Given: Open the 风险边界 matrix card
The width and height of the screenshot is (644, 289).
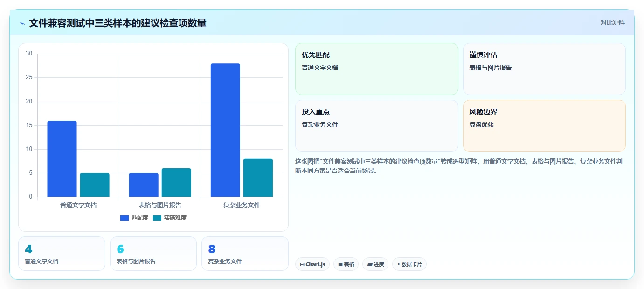Looking at the screenshot, I should 544,126.
